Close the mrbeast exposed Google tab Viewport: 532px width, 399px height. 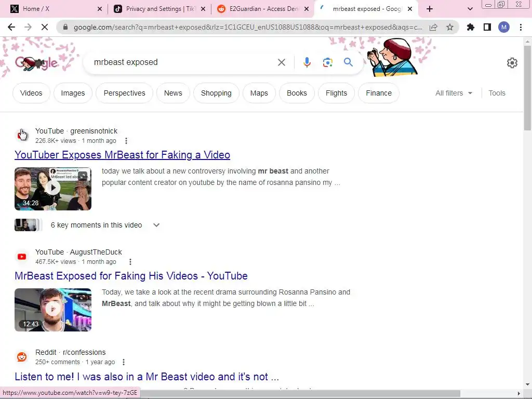click(x=410, y=9)
